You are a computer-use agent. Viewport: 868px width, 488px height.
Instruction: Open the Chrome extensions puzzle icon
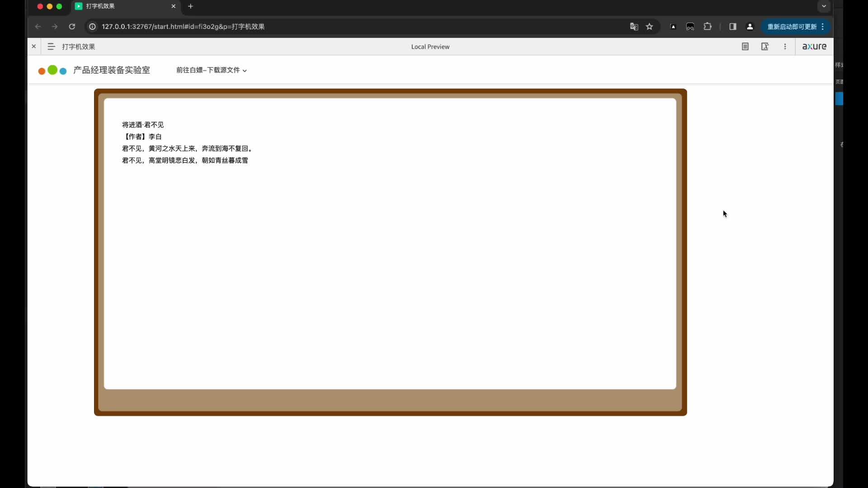click(708, 27)
